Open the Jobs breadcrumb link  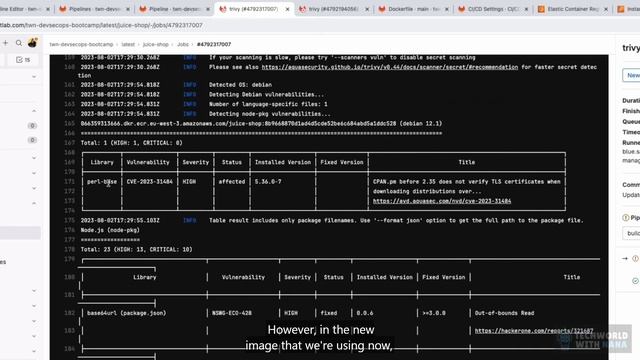click(x=183, y=44)
